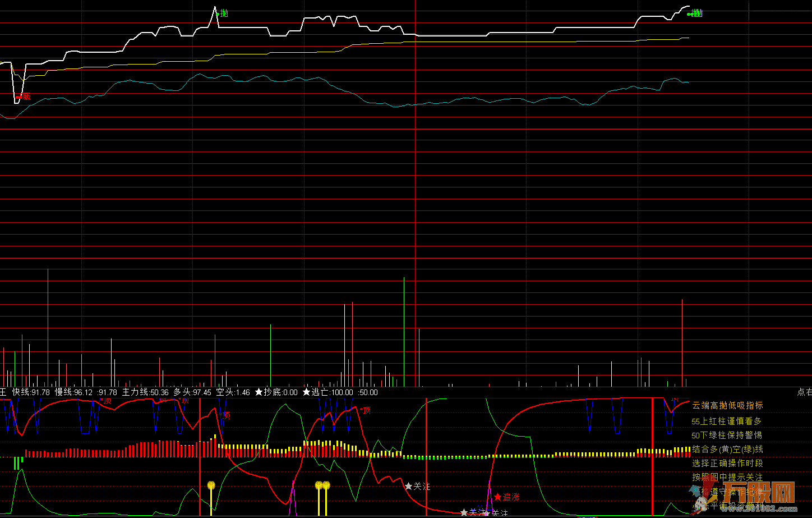Click the tall white volume bar near the left edge
812x518 pixels.
(48, 328)
